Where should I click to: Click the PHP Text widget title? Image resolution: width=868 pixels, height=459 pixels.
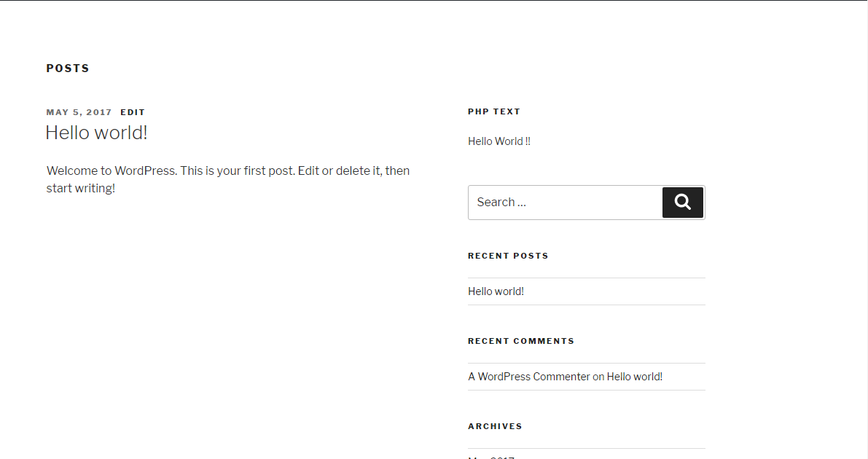click(x=494, y=111)
